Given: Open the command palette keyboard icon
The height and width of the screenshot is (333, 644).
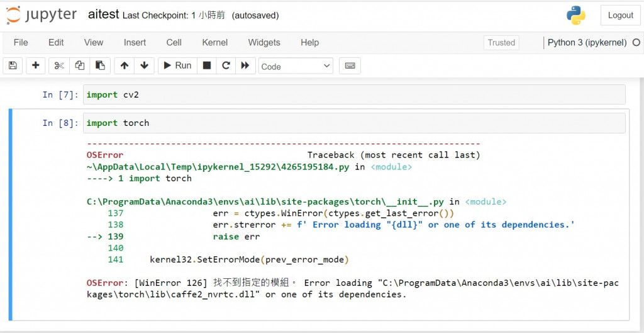Looking at the screenshot, I should [350, 65].
